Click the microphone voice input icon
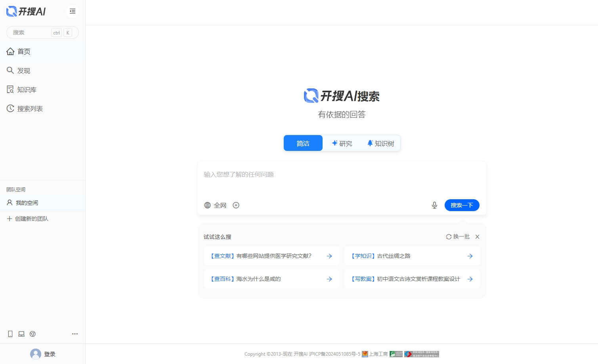Screen dimensions: 598x364 point(434,205)
